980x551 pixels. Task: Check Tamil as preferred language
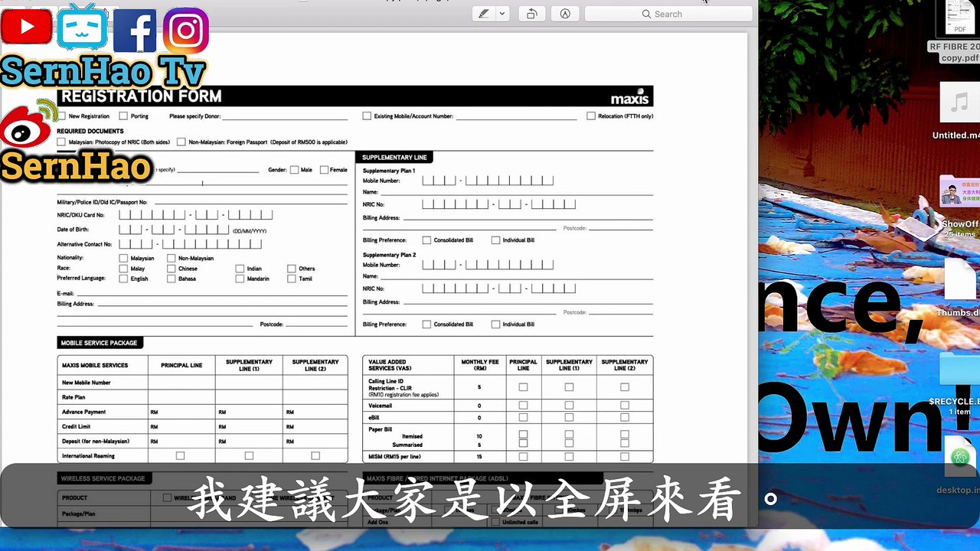click(292, 279)
